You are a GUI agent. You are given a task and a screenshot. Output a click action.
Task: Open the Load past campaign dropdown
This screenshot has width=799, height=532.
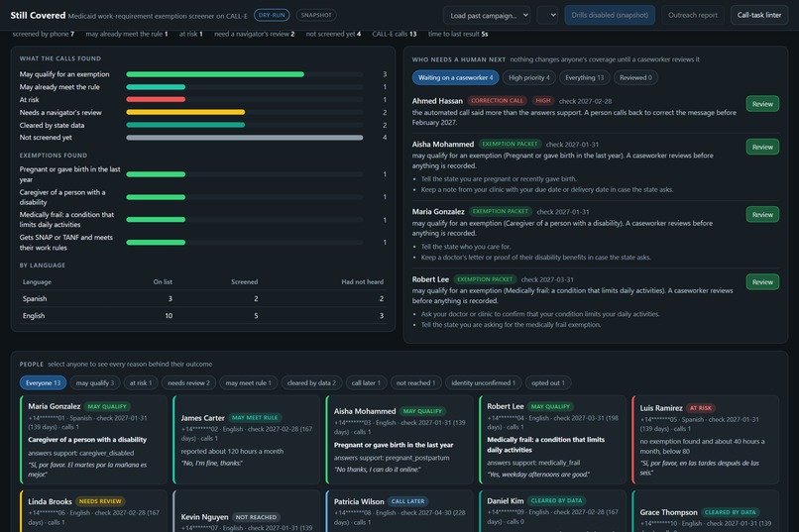487,15
